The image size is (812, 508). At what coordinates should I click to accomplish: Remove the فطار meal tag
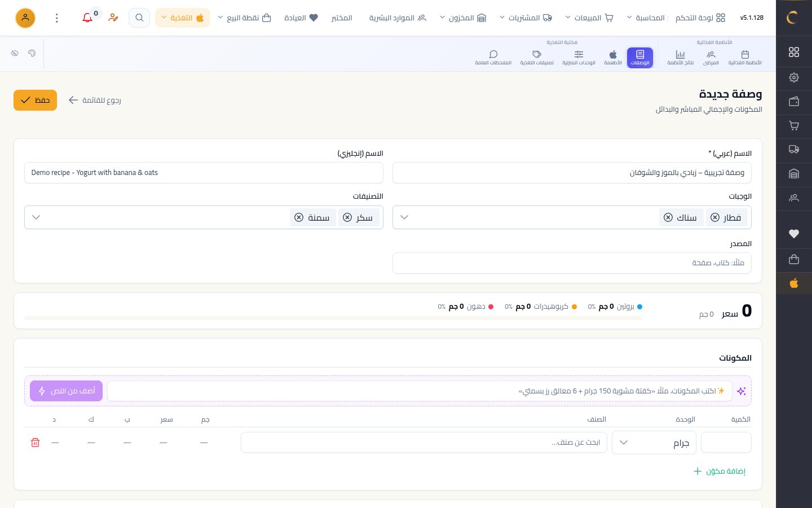(715, 217)
